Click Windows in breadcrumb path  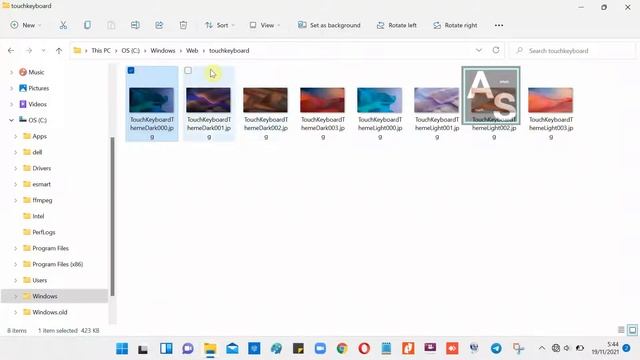[162, 51]
